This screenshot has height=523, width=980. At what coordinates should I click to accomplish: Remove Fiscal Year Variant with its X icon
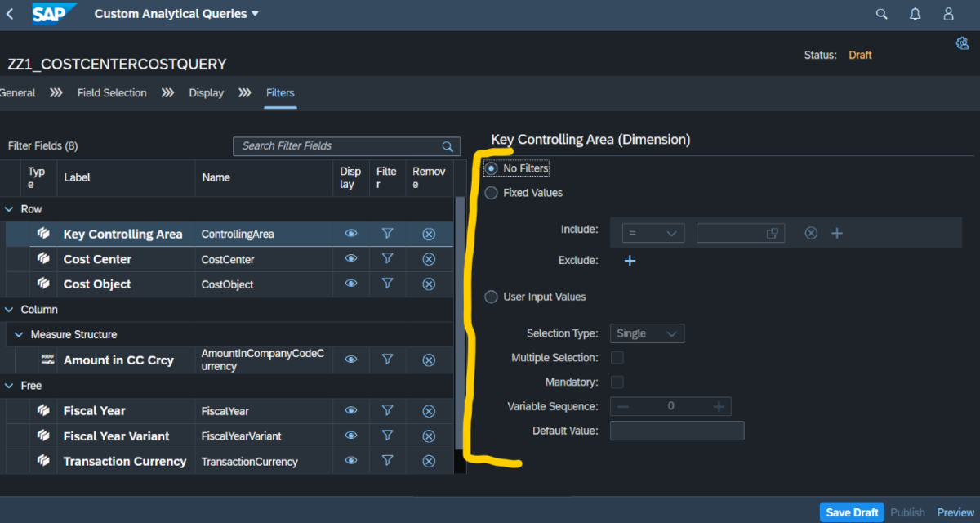point(429,436)
